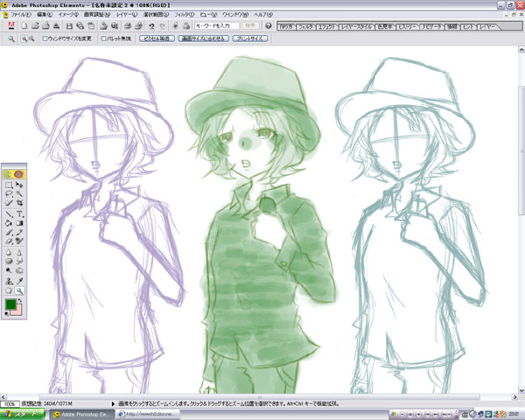Screen dimensions: 525x420
Task: Select the Clone Stamp tool
Action: [9, 282]
